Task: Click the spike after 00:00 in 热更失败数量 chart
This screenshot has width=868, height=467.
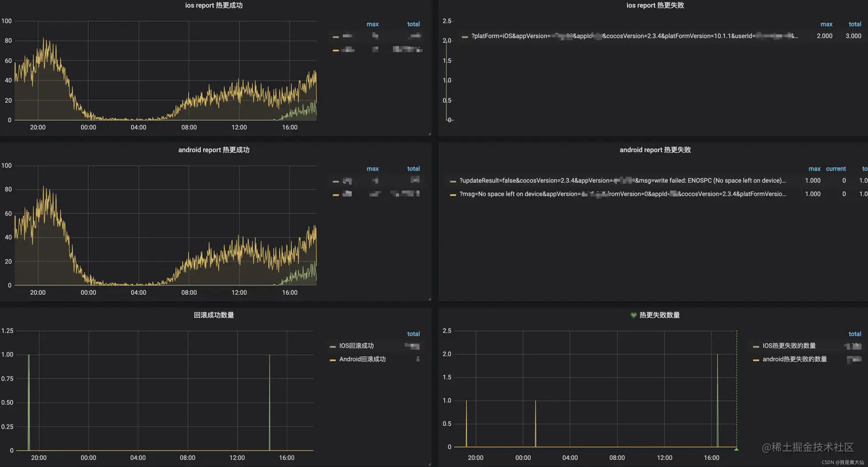Action: 535,423
